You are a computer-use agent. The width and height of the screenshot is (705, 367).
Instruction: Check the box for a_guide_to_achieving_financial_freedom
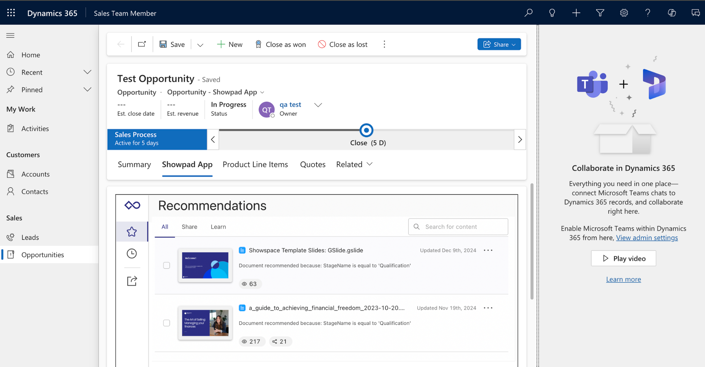click(166, 323)
